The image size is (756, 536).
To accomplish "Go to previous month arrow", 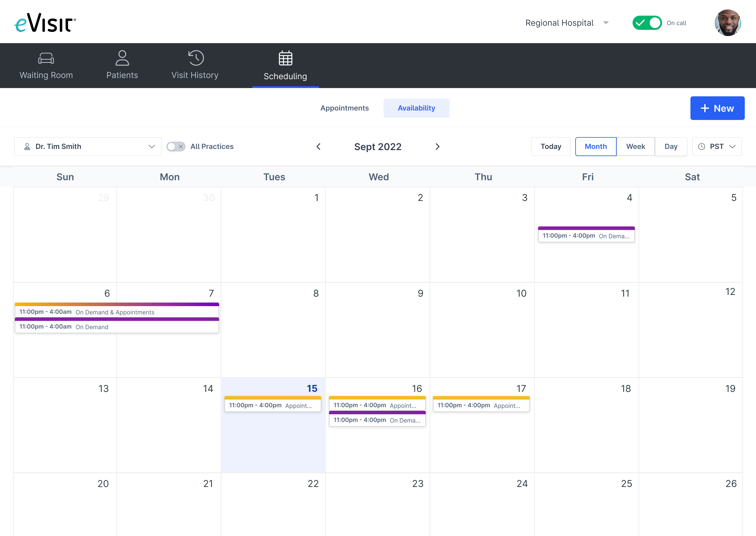I will [318, 147].
